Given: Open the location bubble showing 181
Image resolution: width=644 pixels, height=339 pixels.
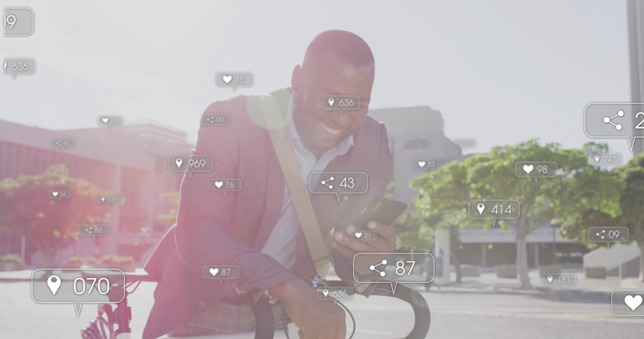Looking at the screenshot, I should coord(559,279).
